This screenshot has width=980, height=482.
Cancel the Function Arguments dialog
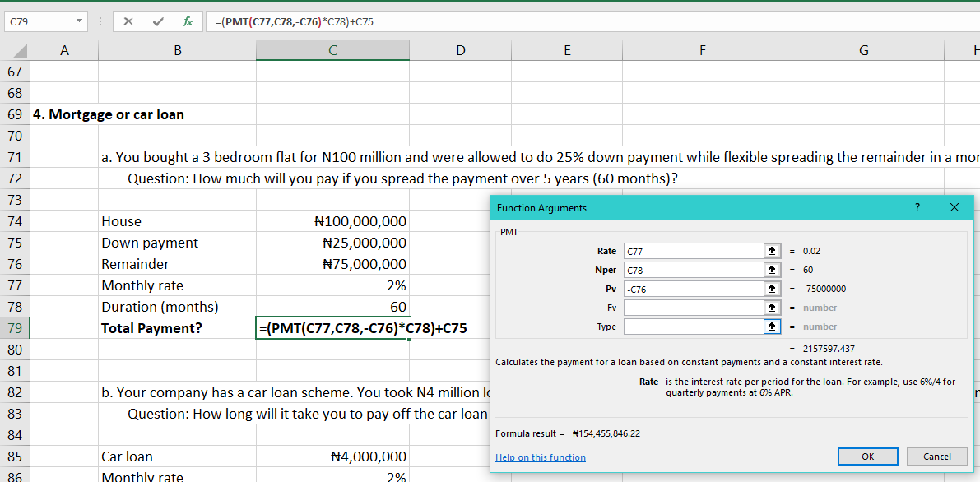(x=937, y=456)
